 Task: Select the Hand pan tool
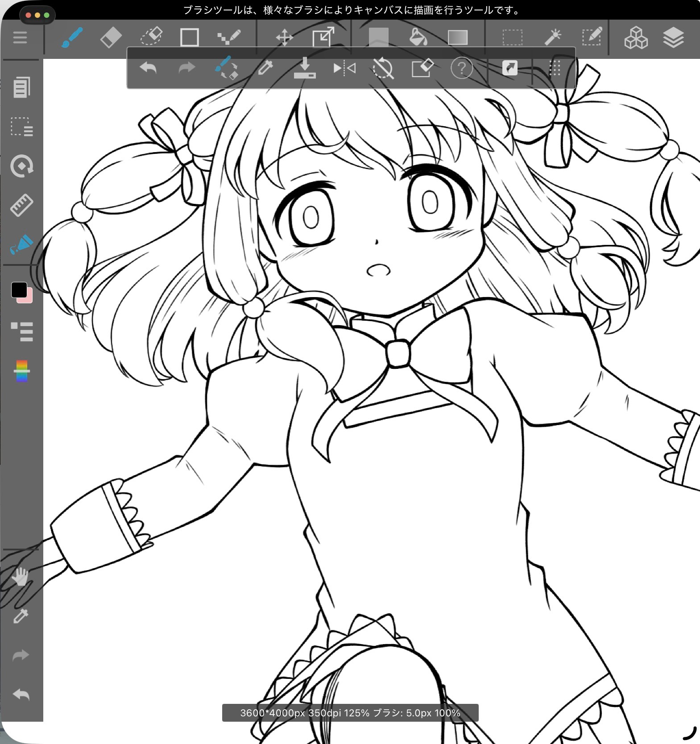pyautogui.click(x=20, y=578)
